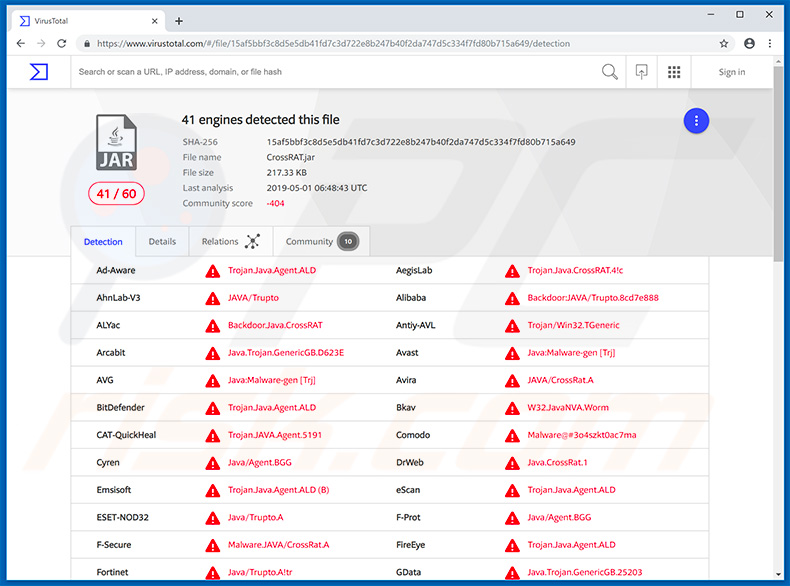Screen dimensions: 790x586
Task: Click the browser back arrow
Action: pyautogui.click(x=21, y=43)
